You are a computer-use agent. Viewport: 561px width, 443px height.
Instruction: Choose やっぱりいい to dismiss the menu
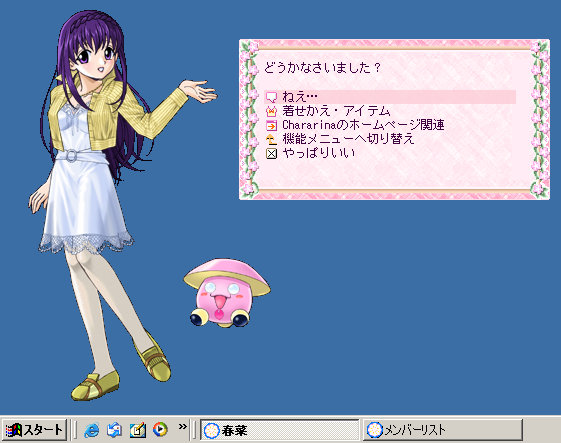coord(318,153)
